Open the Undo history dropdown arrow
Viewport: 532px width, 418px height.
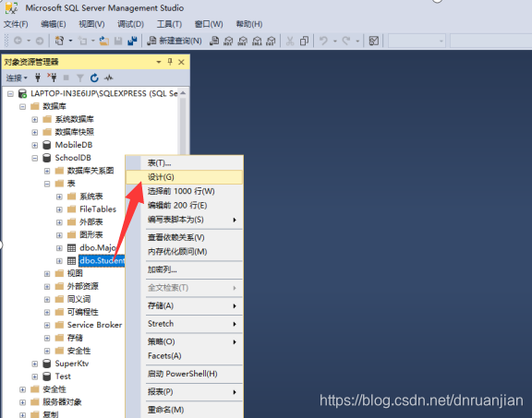(335, 41)
